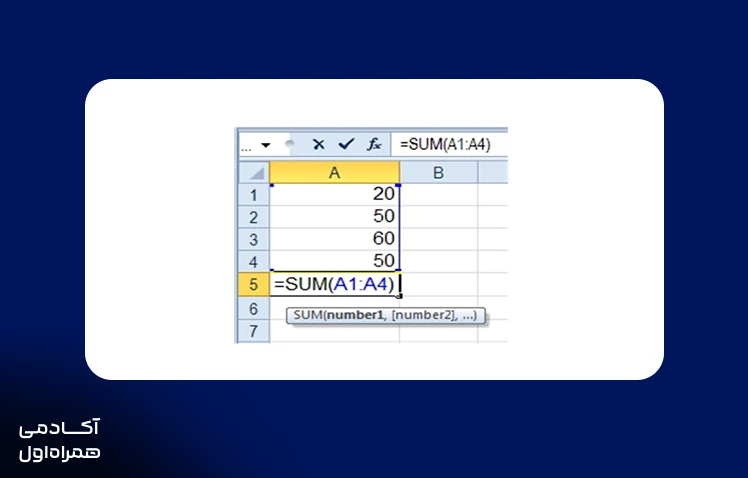Click empty cell B1
Screen dimensions: 748x478
click(x=439, y=195)
